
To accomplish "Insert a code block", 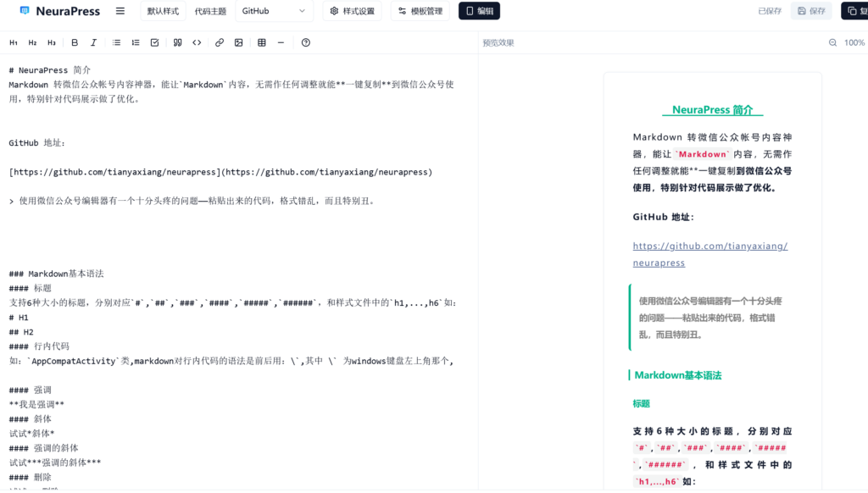I will [x=197, y=42].
